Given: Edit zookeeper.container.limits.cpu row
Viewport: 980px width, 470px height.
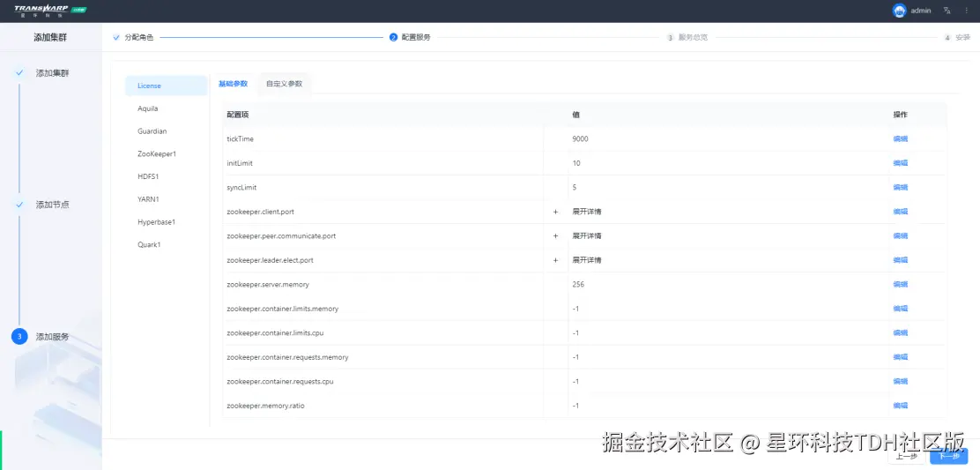Looking at the screenshot, I should click(x=900, y=333).
